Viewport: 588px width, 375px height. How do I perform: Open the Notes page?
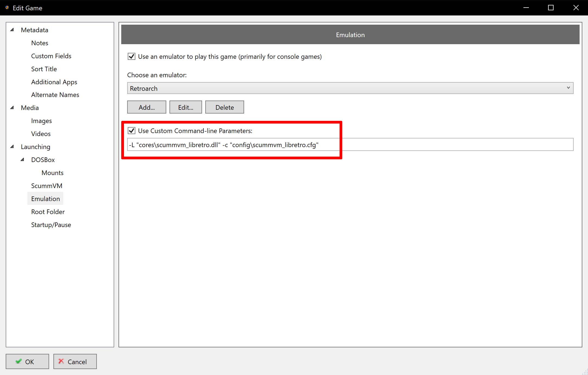point(40,43)
